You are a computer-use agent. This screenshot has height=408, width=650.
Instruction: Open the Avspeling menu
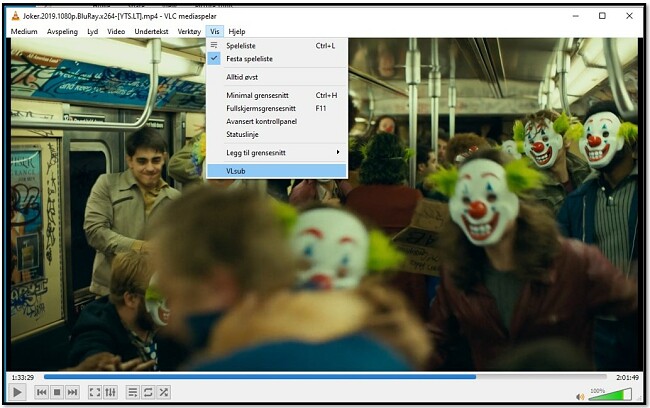point(62,32)
